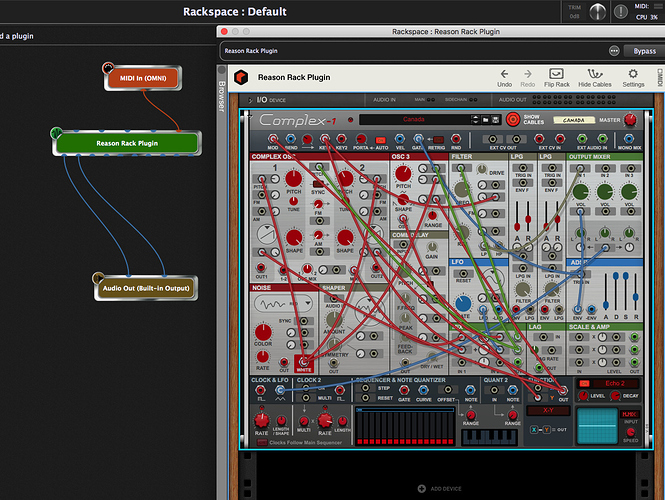Click the plugin options ellipsis icon
665x500 pixels.
coord(614,51)
